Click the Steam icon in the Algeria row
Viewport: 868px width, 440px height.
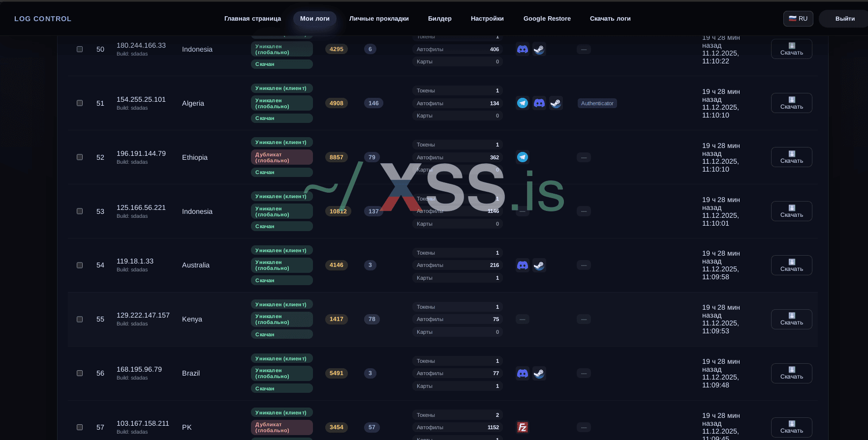pyautogui.click(x=556, y=103)
